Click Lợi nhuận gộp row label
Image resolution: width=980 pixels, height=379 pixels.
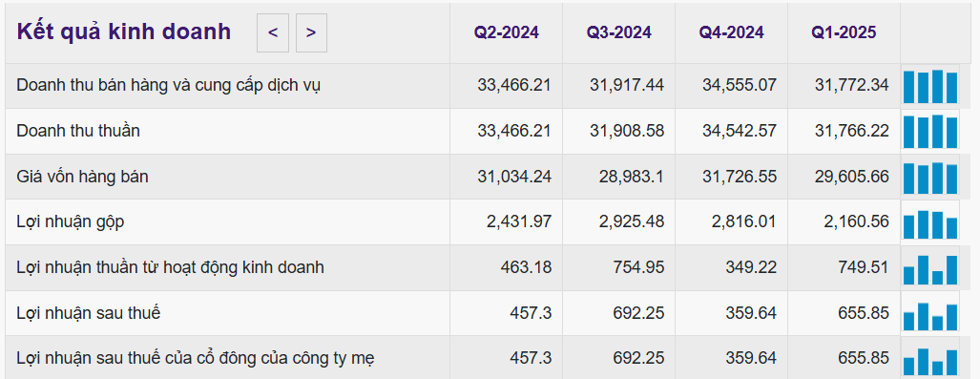click(70, 222)
